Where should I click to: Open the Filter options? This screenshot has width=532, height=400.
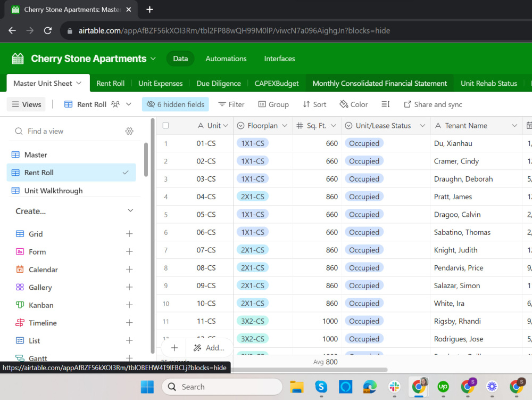pos(231,104)
